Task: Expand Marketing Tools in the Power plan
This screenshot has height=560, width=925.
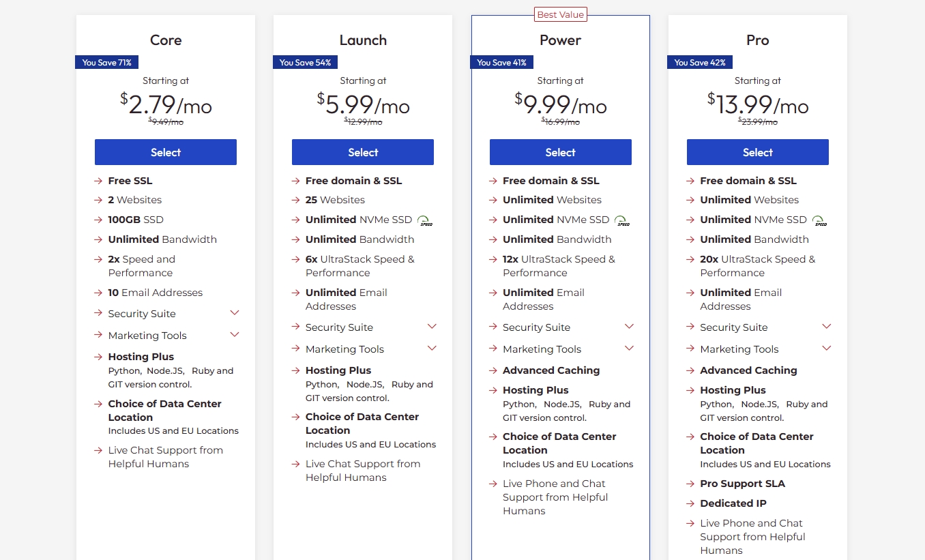Action: 629,349
